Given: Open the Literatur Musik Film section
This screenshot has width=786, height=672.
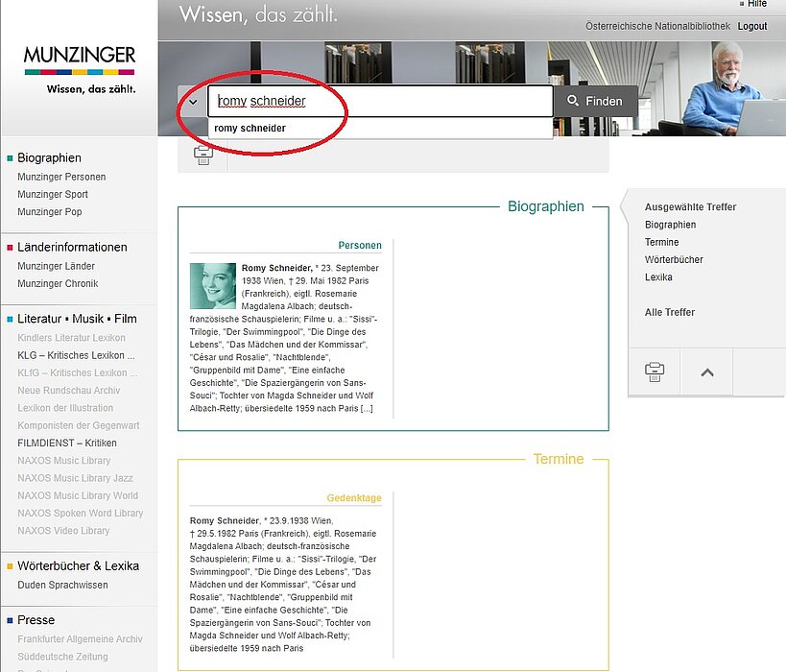Looking at the screenshot, I should click(77, 319).
